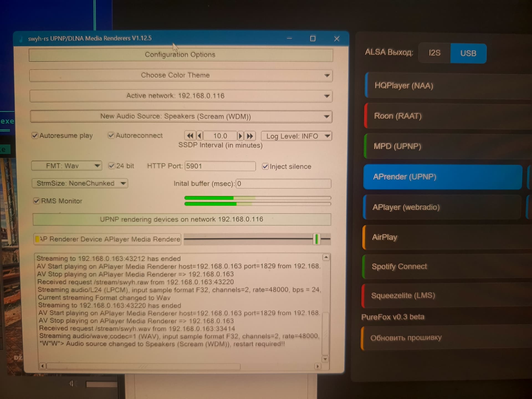Screen dimensions: 532x399
Task: Disable the Autoreconnect checkbox
Action: click(x=111, y=135)
